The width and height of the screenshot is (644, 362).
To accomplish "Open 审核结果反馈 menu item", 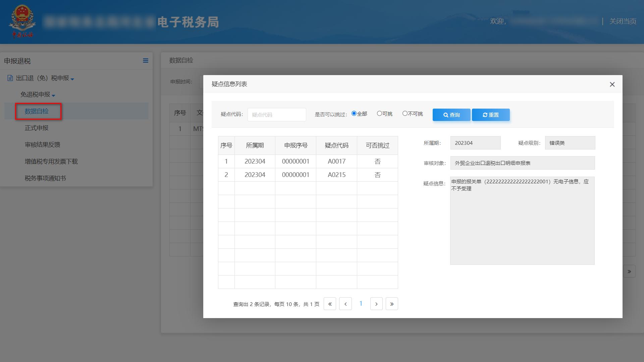I will coord(42,145).
